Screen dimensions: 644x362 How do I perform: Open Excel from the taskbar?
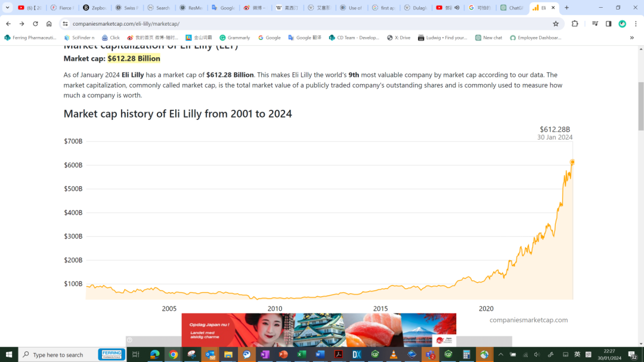pyautogui.click(x=302, y=354)
